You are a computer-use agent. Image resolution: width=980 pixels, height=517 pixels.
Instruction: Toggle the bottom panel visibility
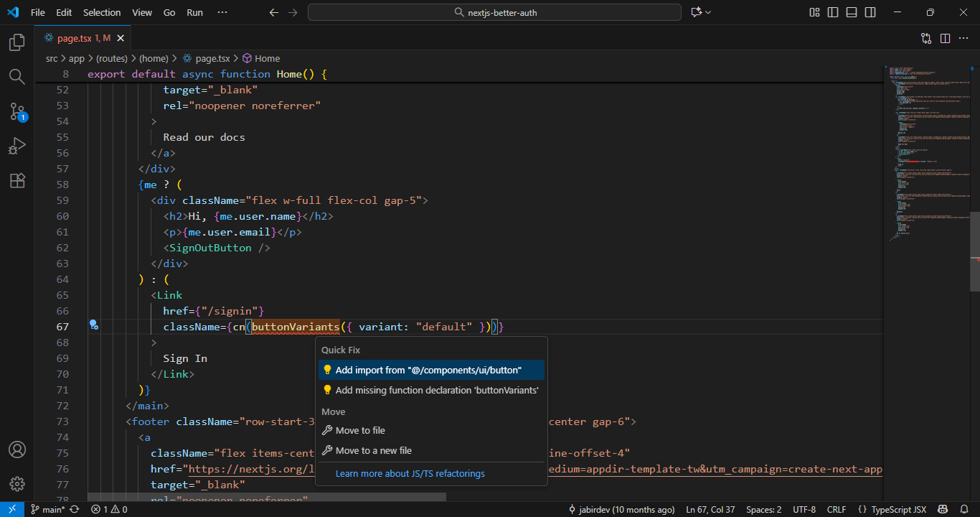click(851, 12)
